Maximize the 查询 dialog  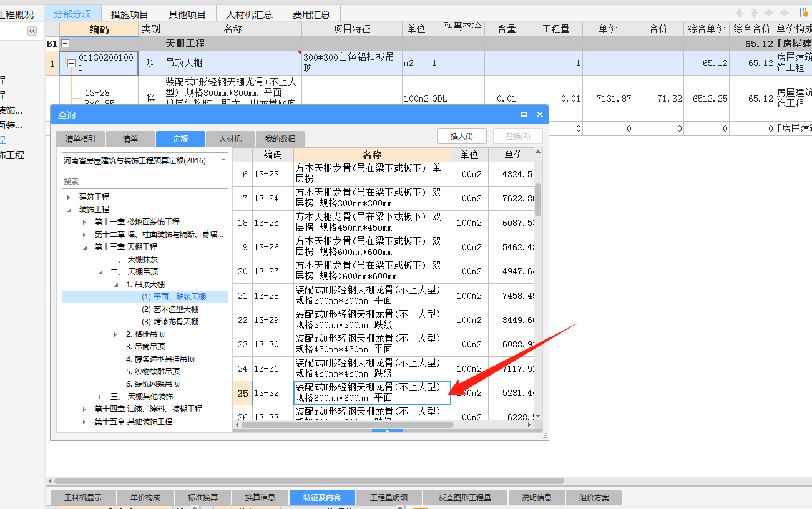click(524, 114)
